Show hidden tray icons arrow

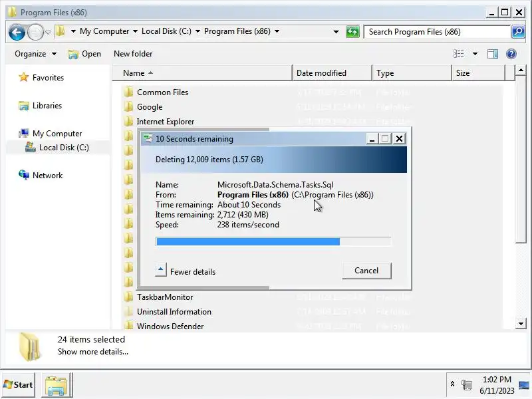(x=452, y=384)
